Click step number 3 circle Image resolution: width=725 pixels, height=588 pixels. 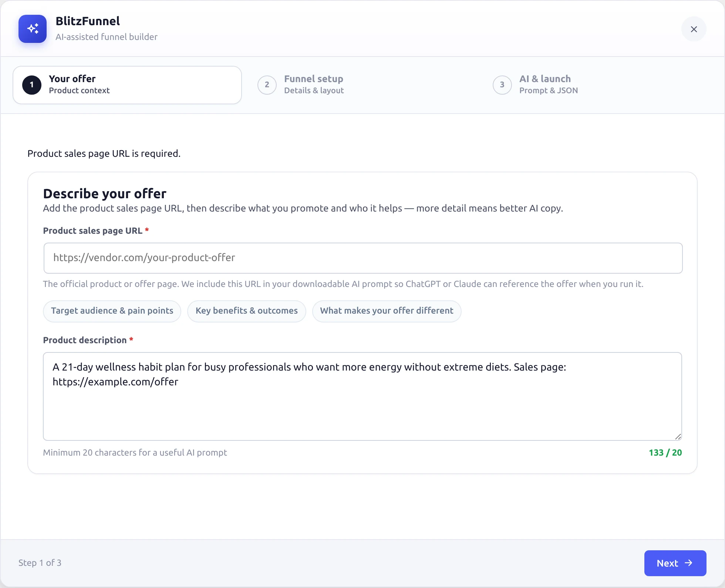point(502,85)
